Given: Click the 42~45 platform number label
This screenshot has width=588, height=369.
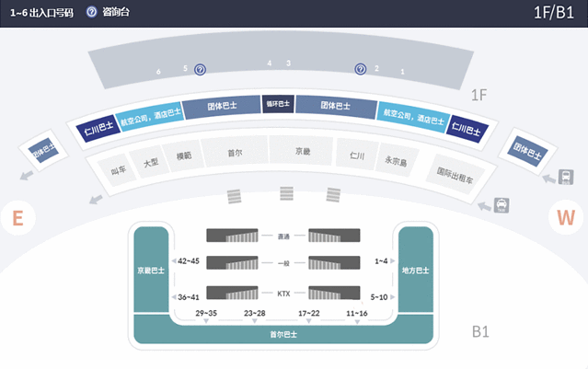Looking at the screenshot, I should [189, 261].
